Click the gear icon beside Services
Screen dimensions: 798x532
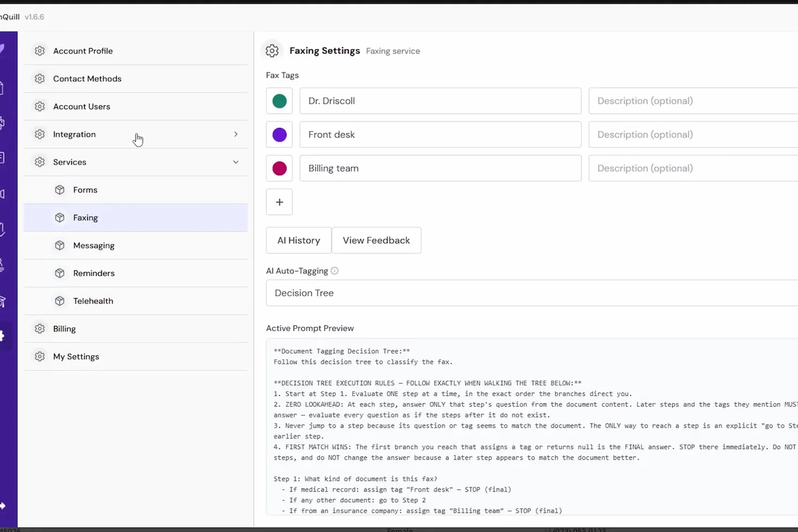[x=40, y=162]
